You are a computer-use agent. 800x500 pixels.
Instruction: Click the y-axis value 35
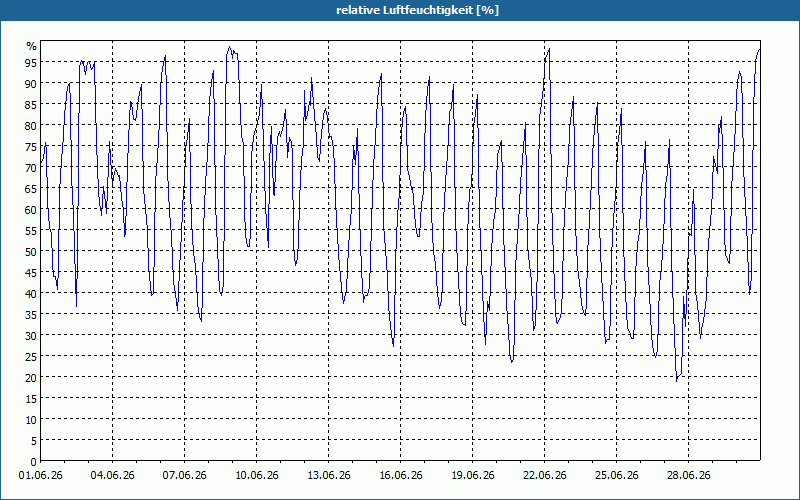coord(31,314)
